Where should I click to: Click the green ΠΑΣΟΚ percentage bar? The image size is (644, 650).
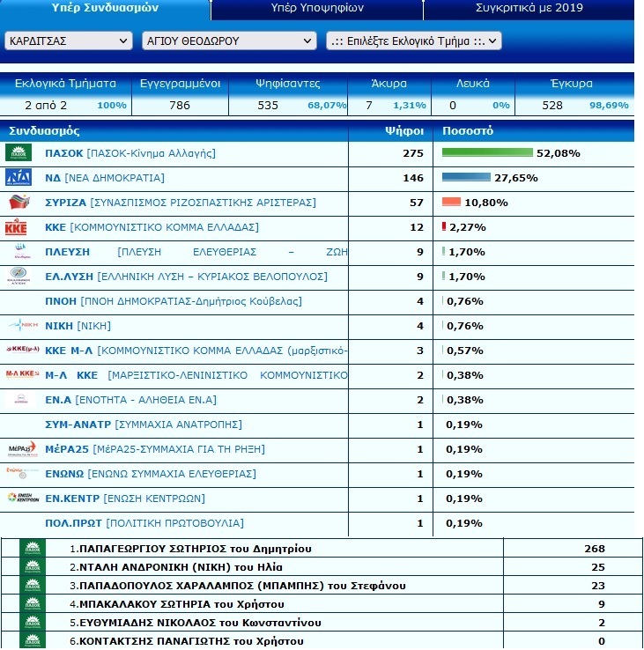[487, 152]
